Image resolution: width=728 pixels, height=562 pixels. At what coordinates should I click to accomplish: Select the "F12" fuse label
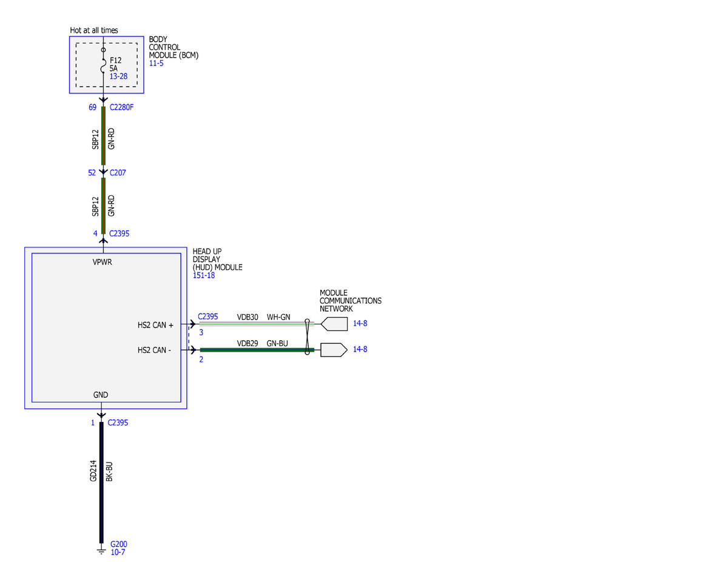(116, 61)
